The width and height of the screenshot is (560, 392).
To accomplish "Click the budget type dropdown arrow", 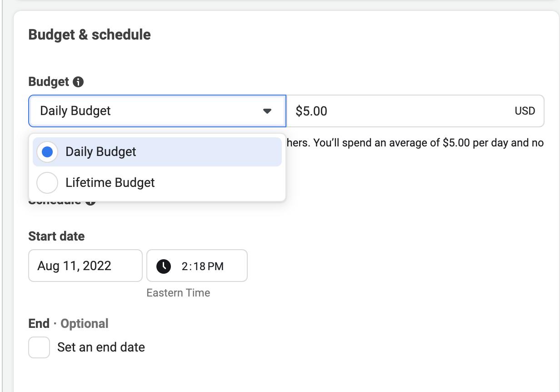I will pos(267,111).
